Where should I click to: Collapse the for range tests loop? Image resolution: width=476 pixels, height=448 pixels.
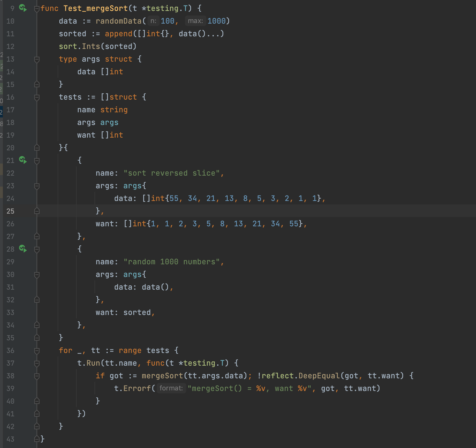coord(37,351)
